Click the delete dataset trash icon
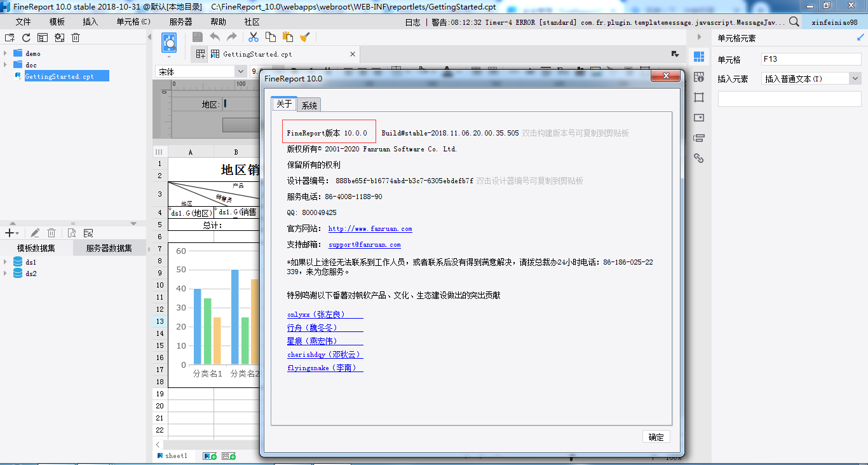The width and height of the screenshot is (868, 465). [x=52, y=233]
